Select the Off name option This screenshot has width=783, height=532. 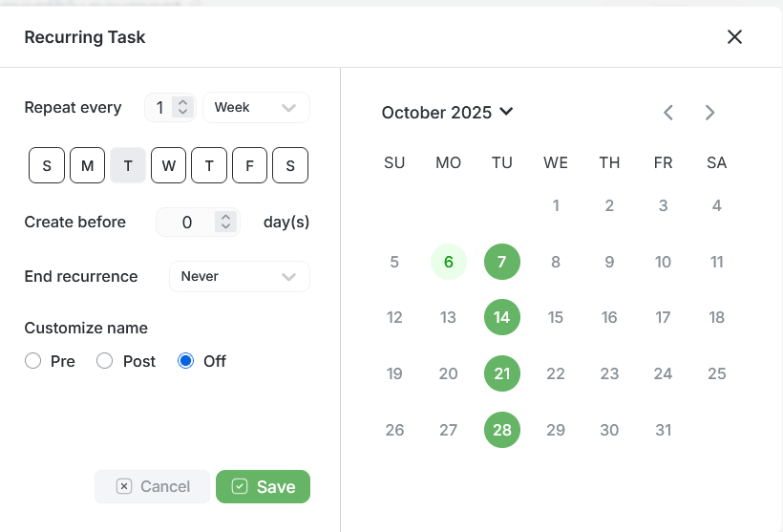[186, 361]
